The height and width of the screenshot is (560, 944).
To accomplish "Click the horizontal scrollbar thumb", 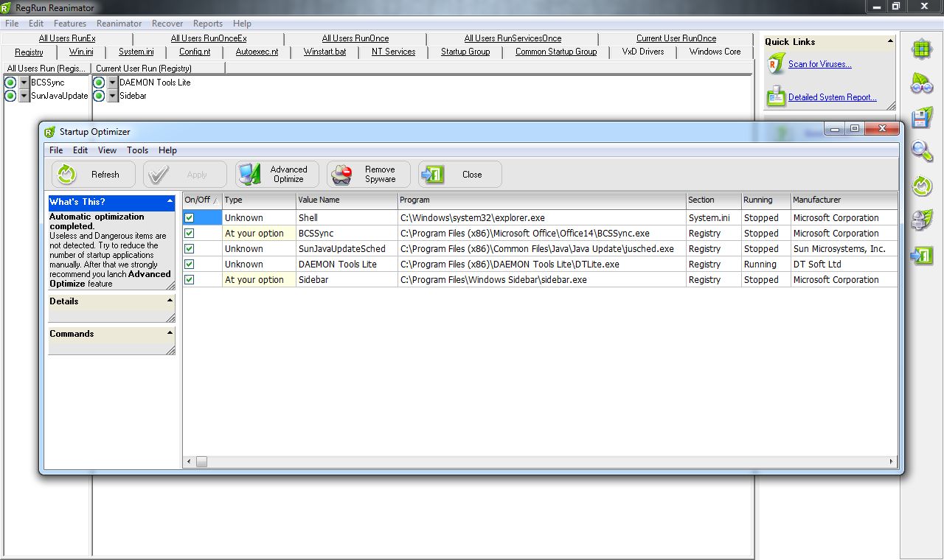I will click(x=201, y=462).
